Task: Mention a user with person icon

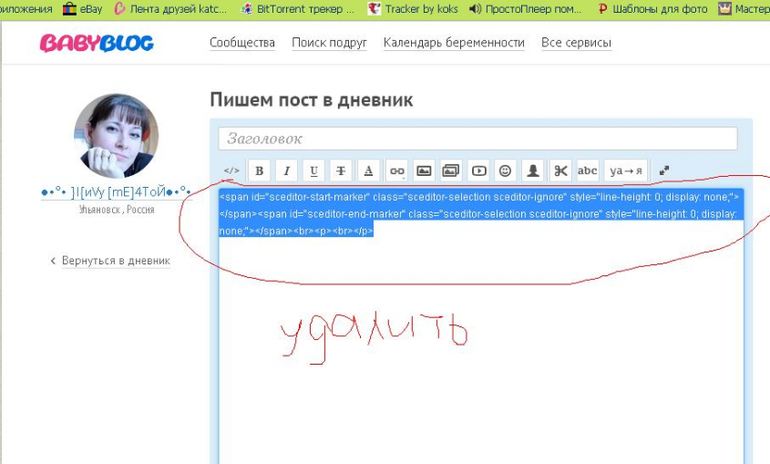Action: [533, 171]
